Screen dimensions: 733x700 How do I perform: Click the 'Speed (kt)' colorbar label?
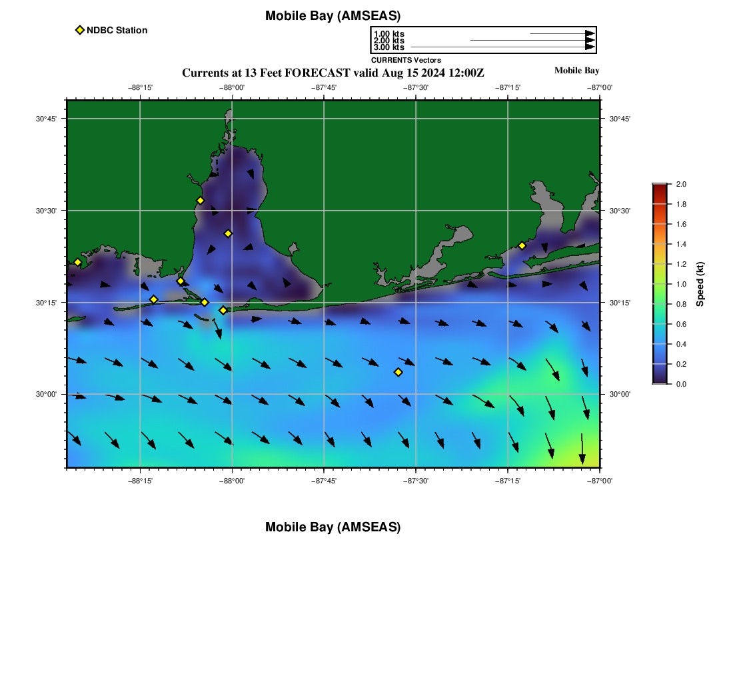pos(700,284)
